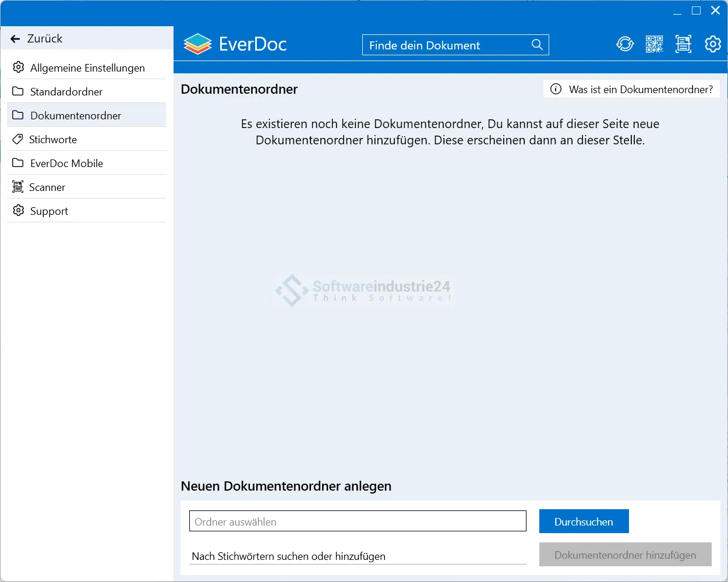Click the scanner icon in top toolbar

[x=683, y=44]
